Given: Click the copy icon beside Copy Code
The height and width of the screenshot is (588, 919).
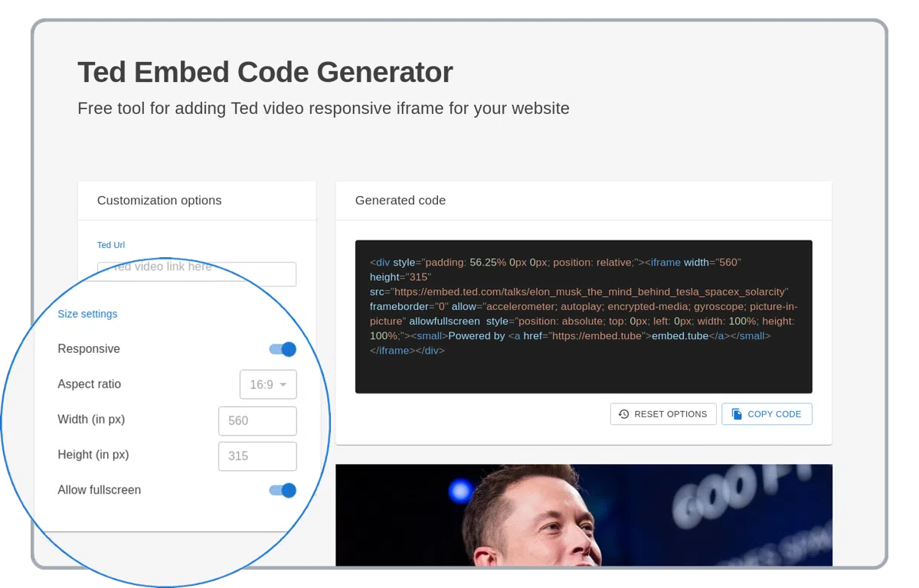Looking at the screenshot, I should (x=737, y=414).
